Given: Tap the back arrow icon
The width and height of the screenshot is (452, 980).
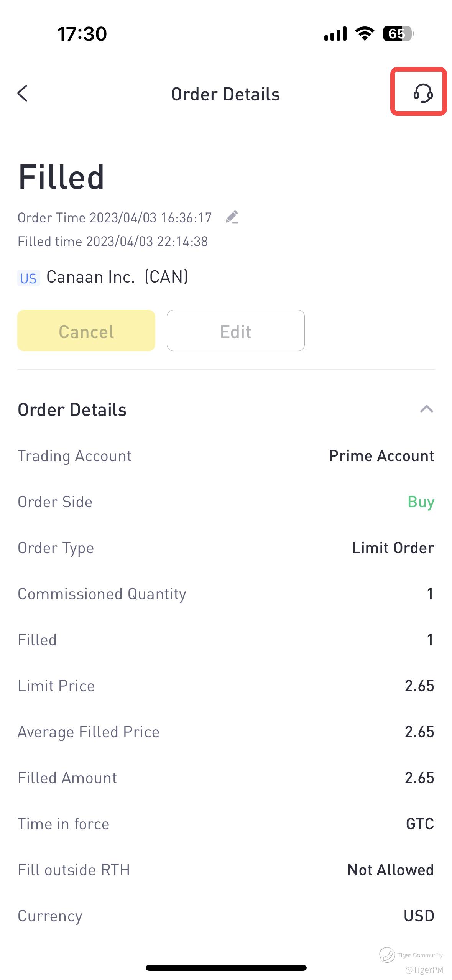Looking at the screenshot, I should pos(23,93).
